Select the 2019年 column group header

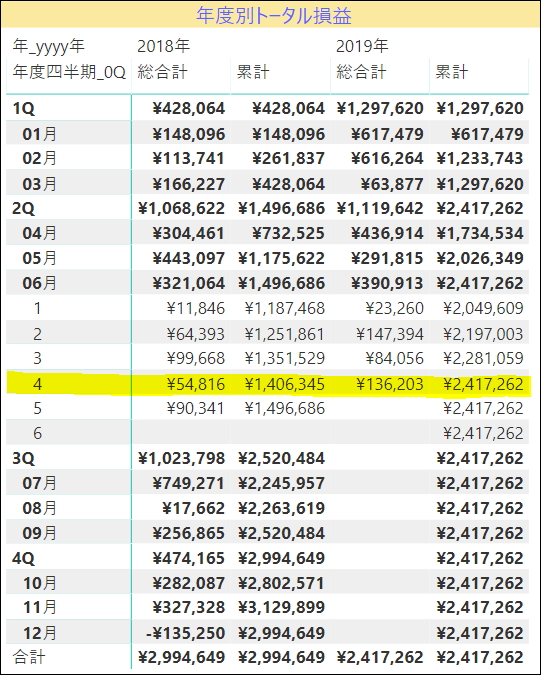362,46
